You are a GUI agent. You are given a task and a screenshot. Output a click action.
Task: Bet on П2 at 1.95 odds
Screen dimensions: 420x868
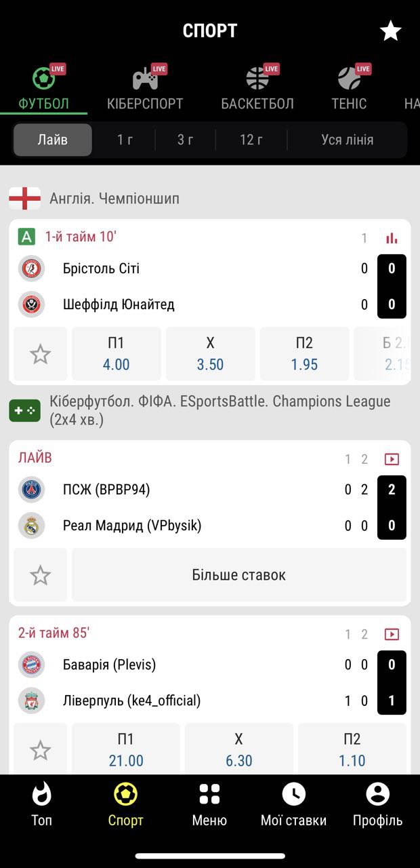304,354
